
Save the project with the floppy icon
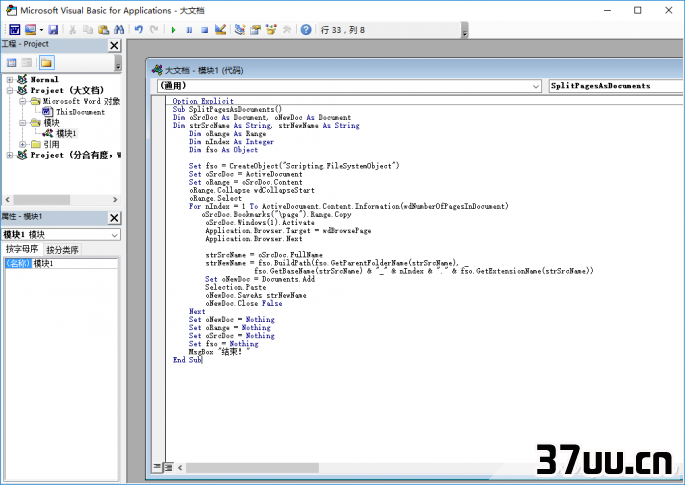[53, 30]
